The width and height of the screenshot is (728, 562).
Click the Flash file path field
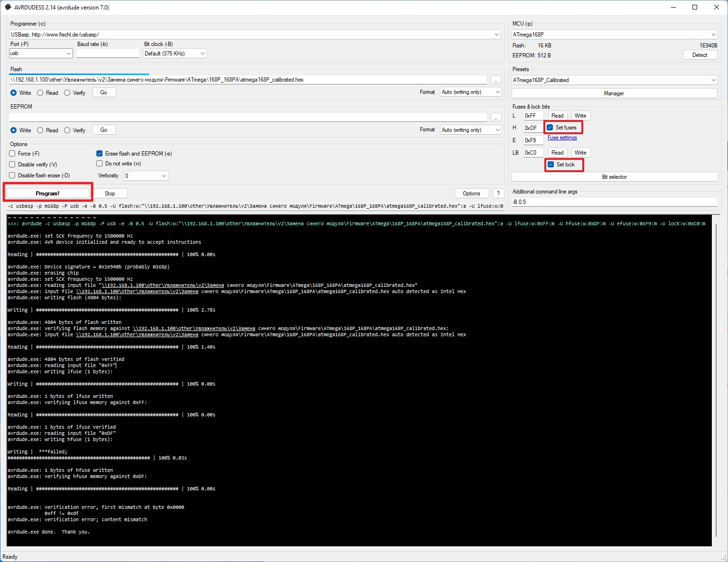tap(248, 80)
